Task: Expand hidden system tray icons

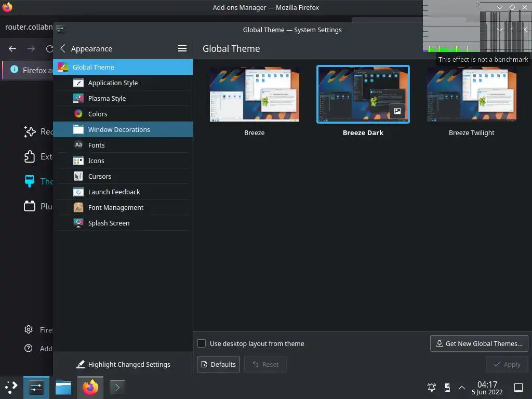Action: pyautogui.click(x=462, y=388)
